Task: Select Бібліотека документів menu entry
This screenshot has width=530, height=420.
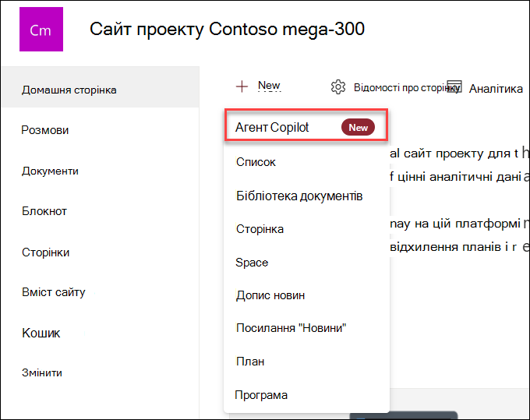Action: (299, 196)
